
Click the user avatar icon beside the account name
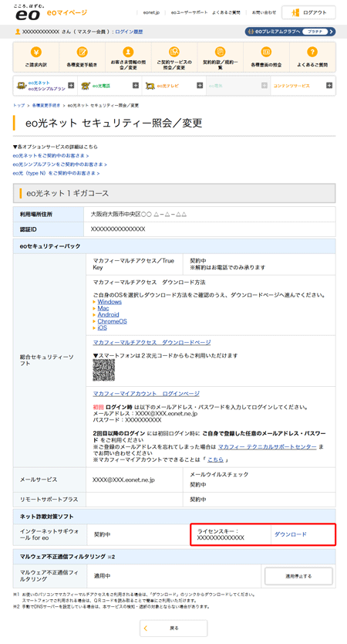[18, 32]
